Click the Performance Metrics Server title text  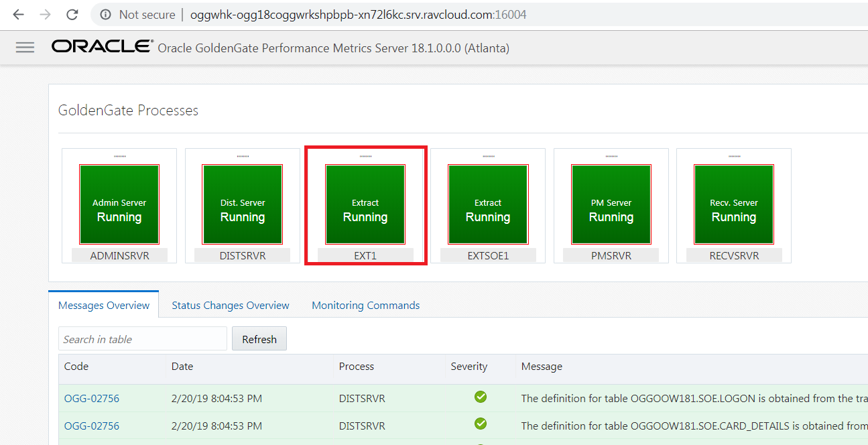pyautogui.click(x=334, y=48)
